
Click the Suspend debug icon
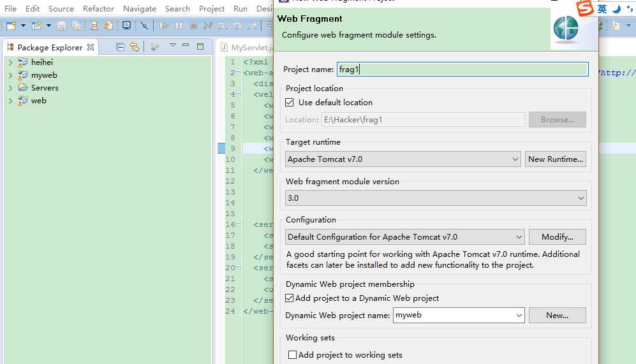[179, 25]
